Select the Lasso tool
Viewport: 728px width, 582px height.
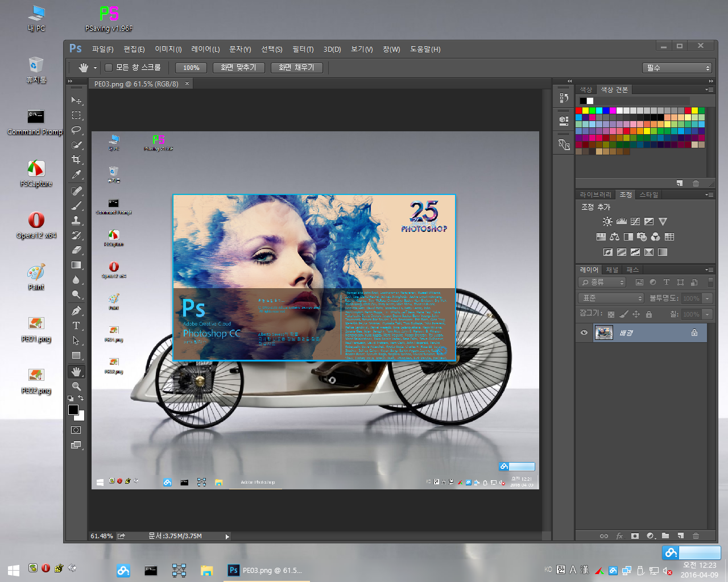pyautogui.click(x=76, y=130)
